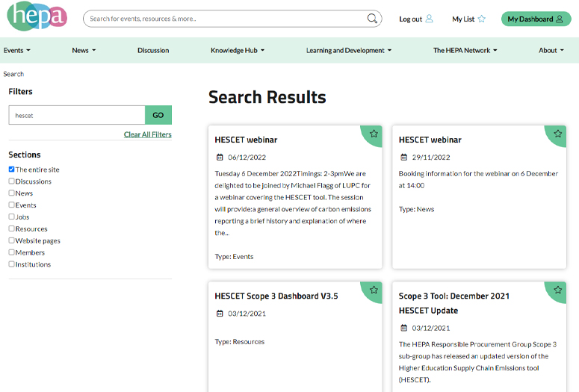
Task: Click calendar icon beside 06/12/2022
Action: [220, 158]
